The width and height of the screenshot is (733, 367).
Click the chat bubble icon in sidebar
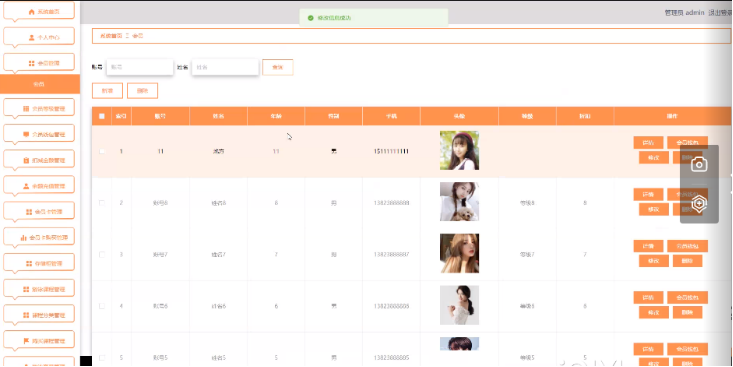[26, 135]
